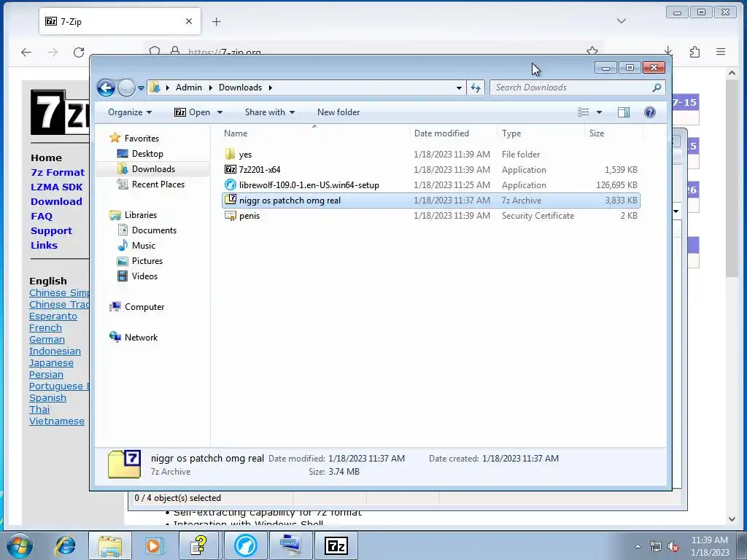Click the large 7z archive icon in details pane

(124, 464)
